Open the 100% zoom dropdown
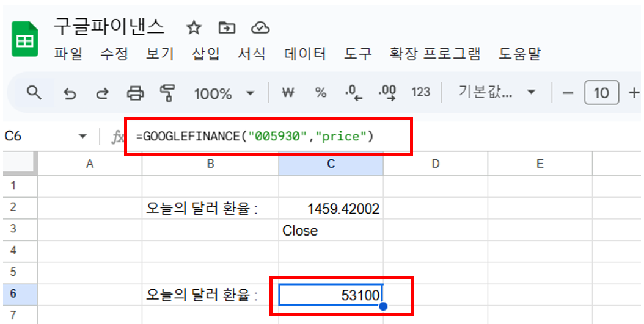 [x=224, y=93]
